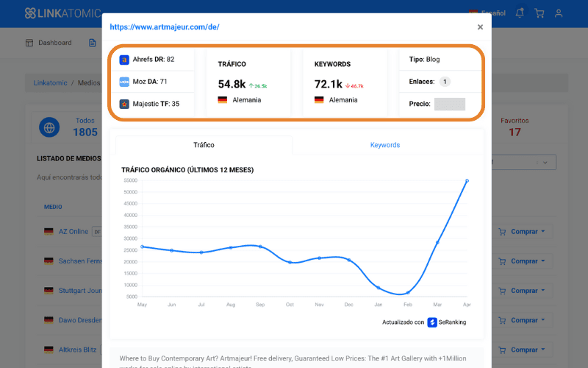
Task: Click the 72.1k keywords figure
Action: click(328, 84)
